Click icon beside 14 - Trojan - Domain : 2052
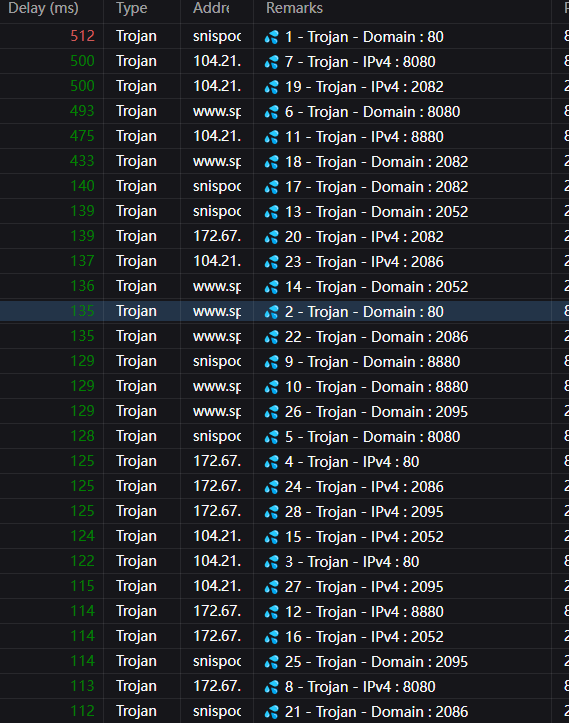 272,287
